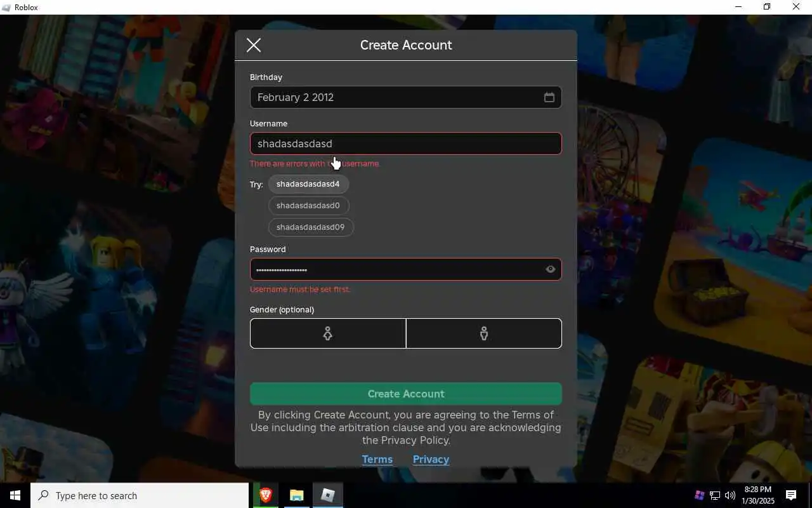This screenshot has width=812, height=508.
Task: Select the female gender option
Action: pos(328,333)
